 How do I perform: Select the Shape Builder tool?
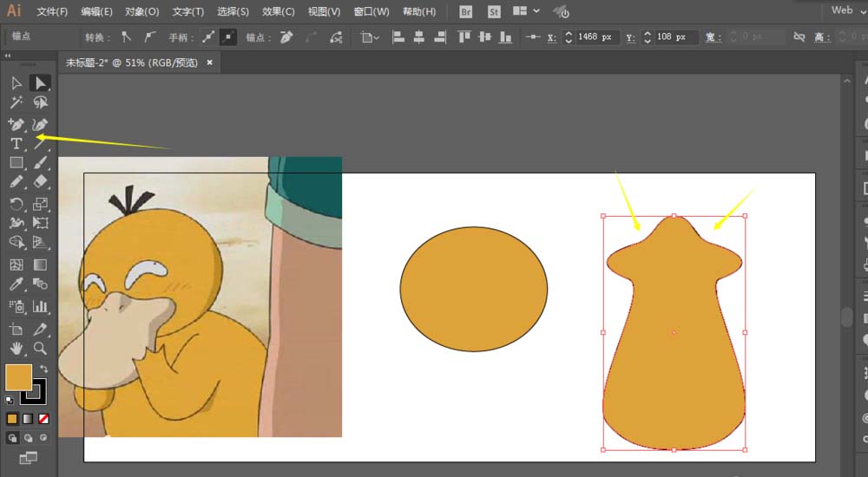(16, 242)
